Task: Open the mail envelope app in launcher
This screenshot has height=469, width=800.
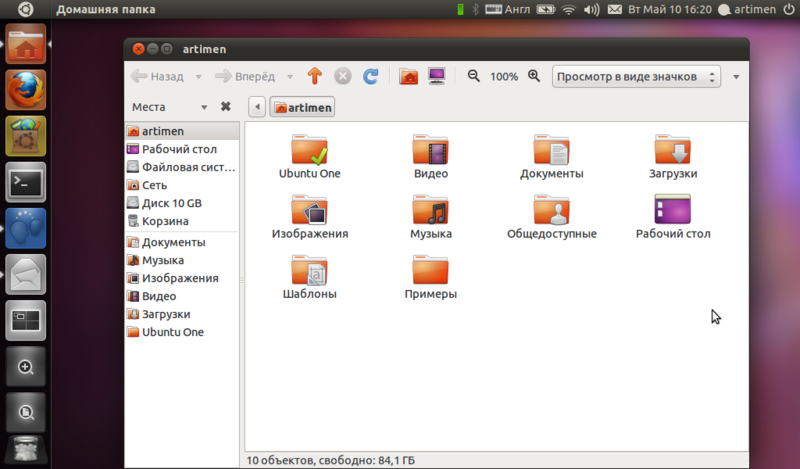Action: pos(26,275)
